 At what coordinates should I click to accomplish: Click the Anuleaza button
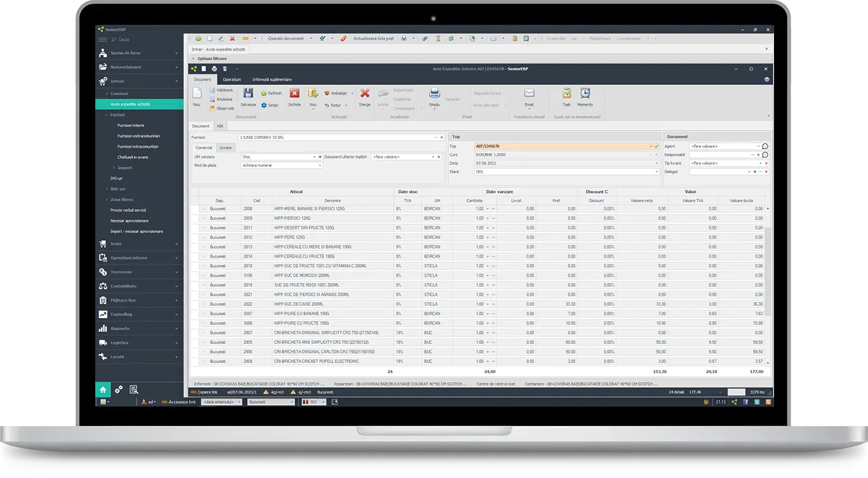point(221,99)
